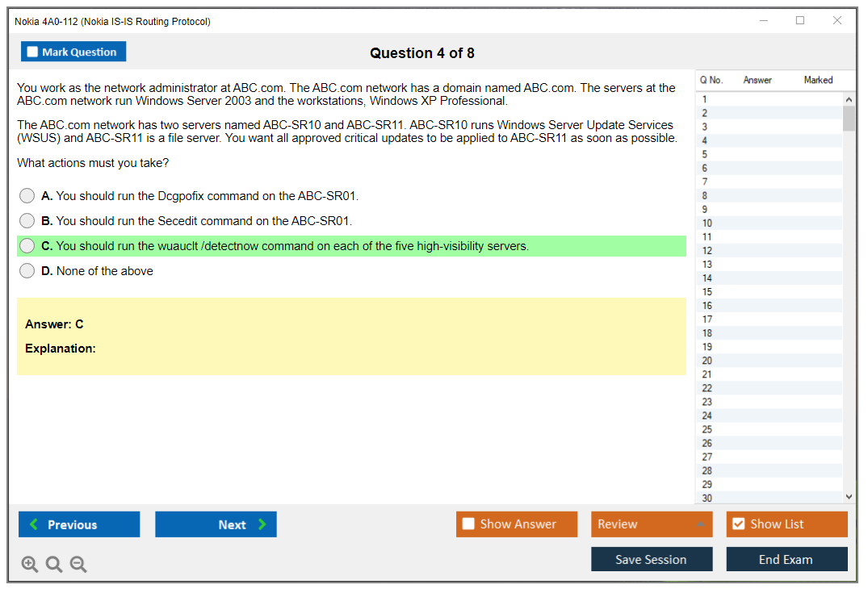This screenshot has height=593, width=868.
Task: Select option D None of the above
Action: pos(27,271)
